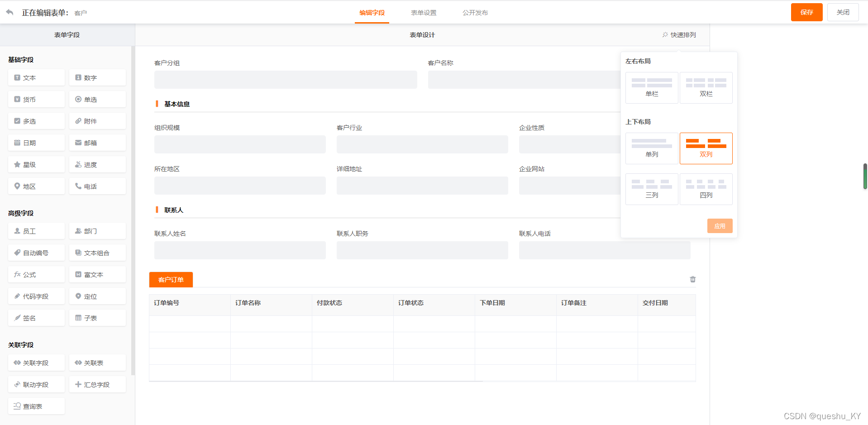The width and height of the screenshot is (868, 425).
Task: Add a 部门 department field
Action: [x=97, y=231]
